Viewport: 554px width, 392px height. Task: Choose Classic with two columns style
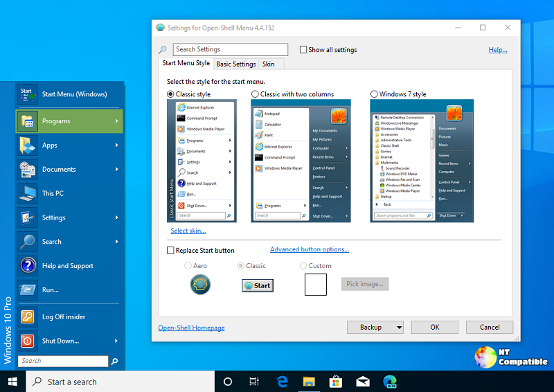256,94
